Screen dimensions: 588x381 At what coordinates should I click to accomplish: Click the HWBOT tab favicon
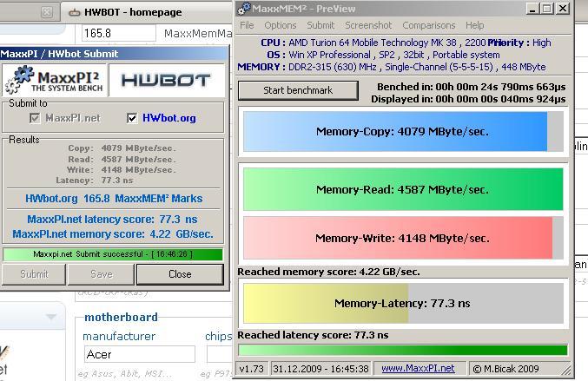click(x=74, y=13)
